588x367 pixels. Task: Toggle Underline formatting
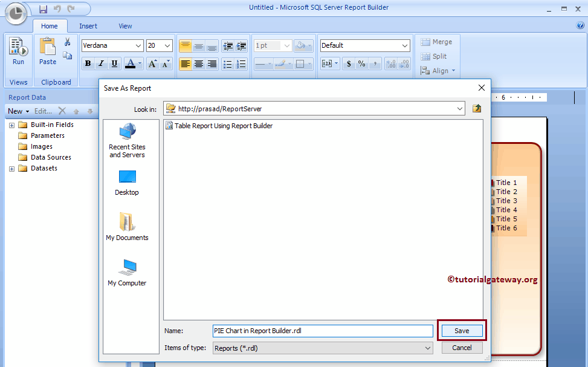(x=115, y=64)
